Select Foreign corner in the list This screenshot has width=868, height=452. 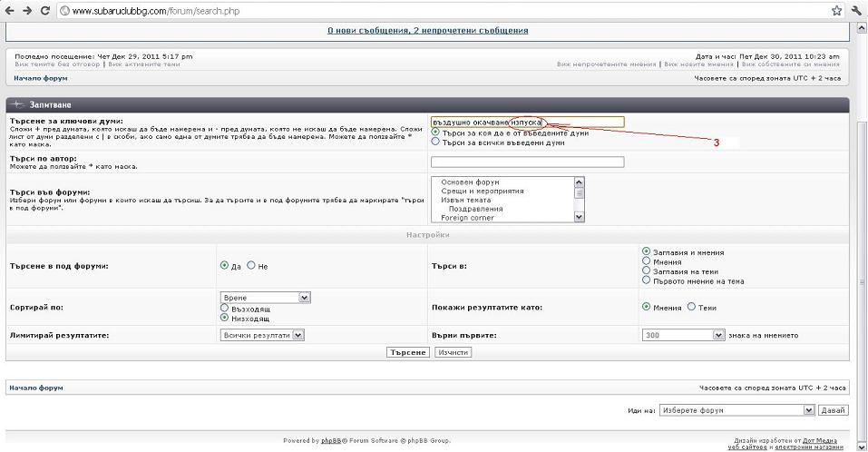pos(467,218)
